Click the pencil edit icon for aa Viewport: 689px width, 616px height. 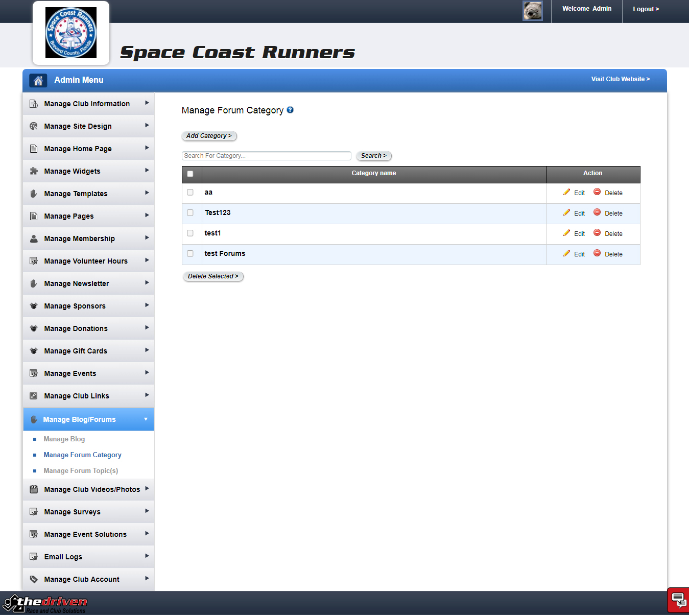(x=566, y=192)
